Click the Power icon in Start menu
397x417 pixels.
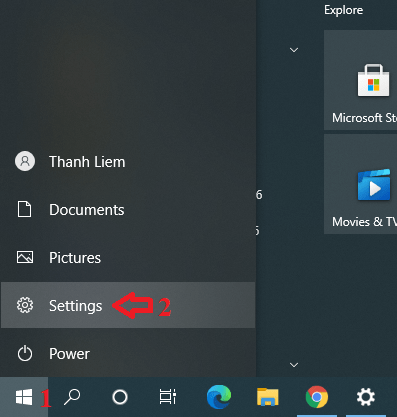click(25, 353)
